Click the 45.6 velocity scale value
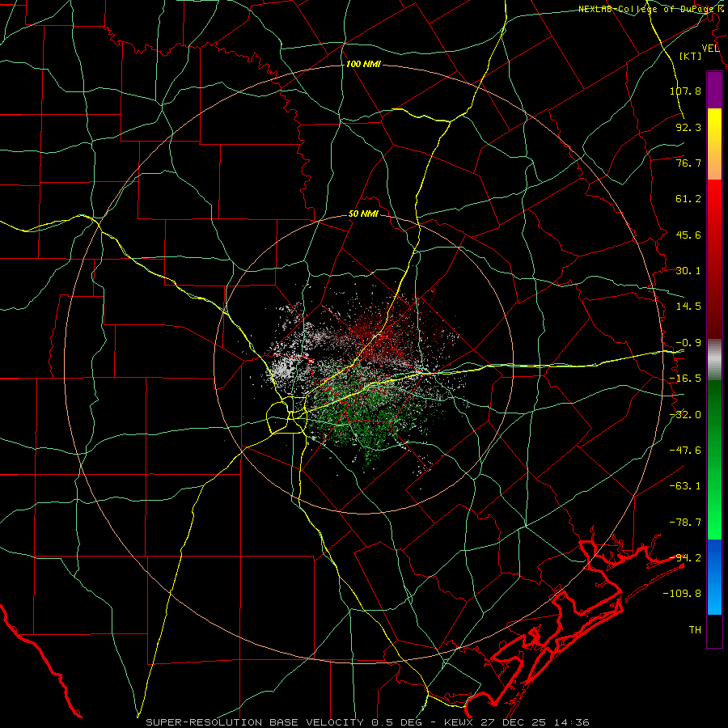 click(688, 235)
